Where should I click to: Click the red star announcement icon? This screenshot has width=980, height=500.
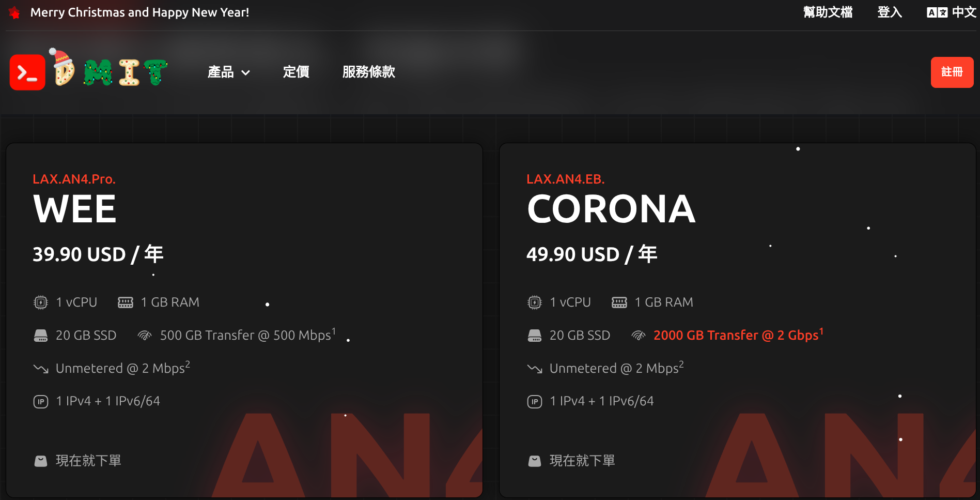pos(14,12)
